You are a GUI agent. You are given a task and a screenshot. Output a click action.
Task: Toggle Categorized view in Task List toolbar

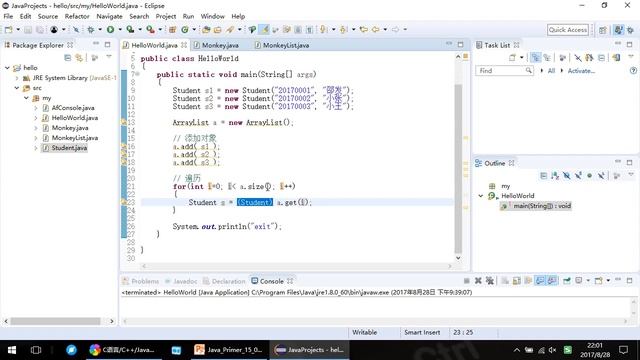[536, 58]
